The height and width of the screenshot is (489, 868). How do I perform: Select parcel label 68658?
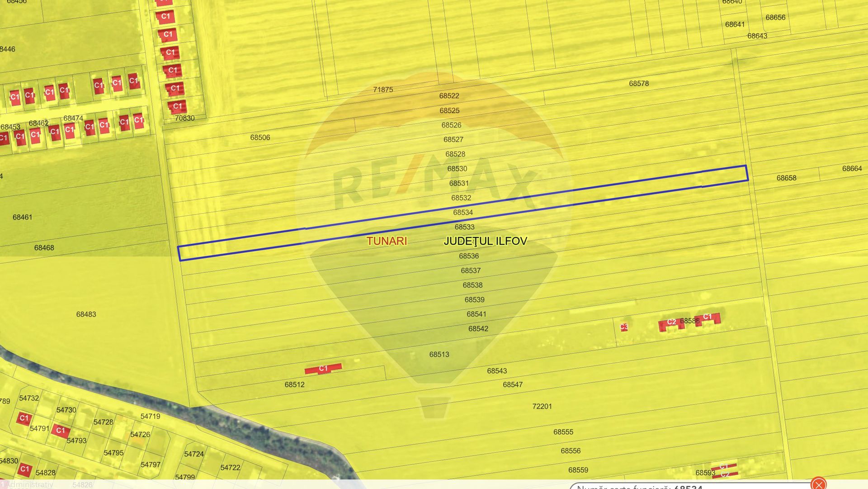[x=786, y=178]
